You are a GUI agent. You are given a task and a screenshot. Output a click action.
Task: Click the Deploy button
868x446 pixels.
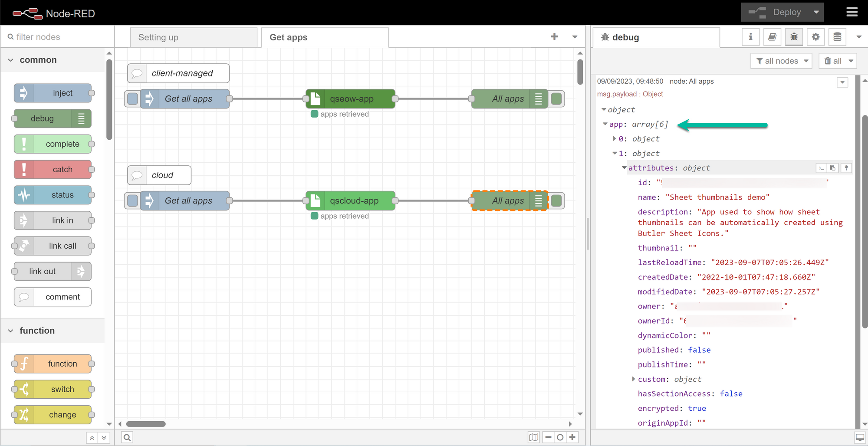[775, 12]
